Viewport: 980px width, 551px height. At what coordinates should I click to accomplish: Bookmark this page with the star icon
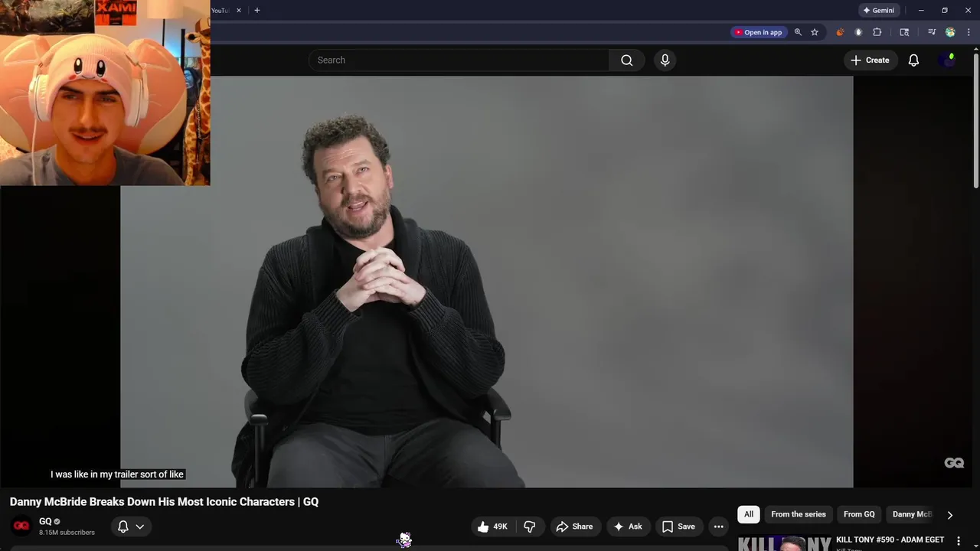(815, 32)
